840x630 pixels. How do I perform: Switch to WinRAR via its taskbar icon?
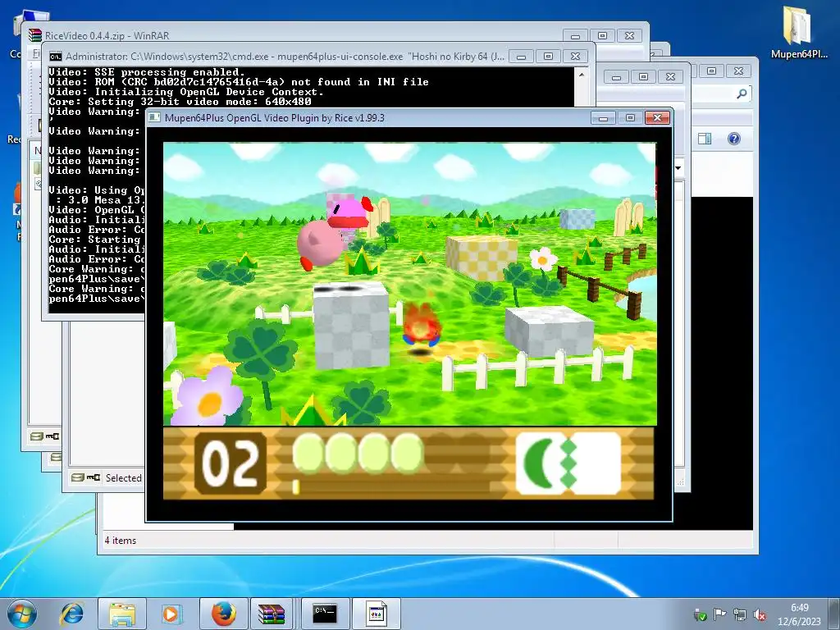tap(272, 614)
